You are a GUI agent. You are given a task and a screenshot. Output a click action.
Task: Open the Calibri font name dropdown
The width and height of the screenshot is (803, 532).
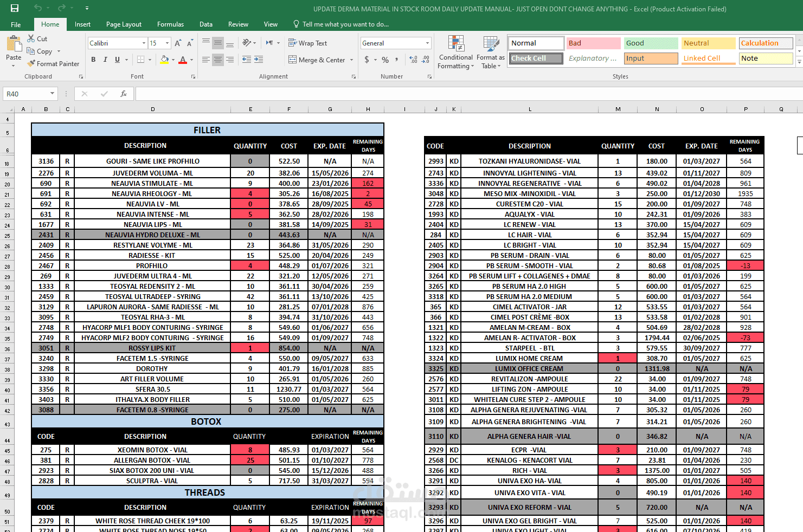coord(144,43)
